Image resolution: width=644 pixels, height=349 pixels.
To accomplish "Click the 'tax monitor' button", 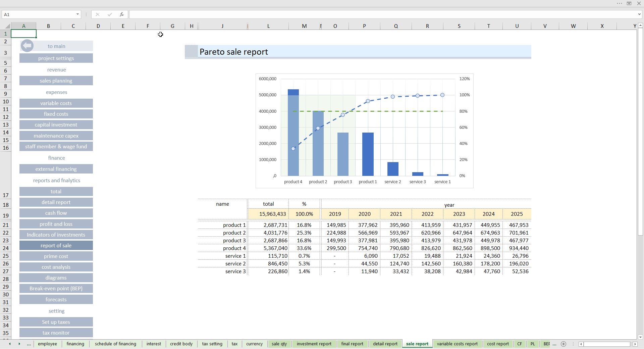I will pyautogui.click(x=56, y=333).
